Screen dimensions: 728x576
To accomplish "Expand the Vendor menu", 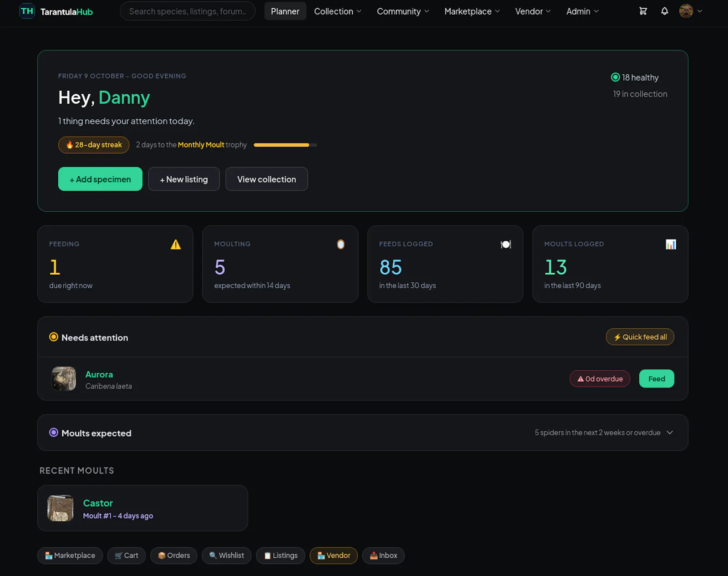I will [x=533, y=11].
